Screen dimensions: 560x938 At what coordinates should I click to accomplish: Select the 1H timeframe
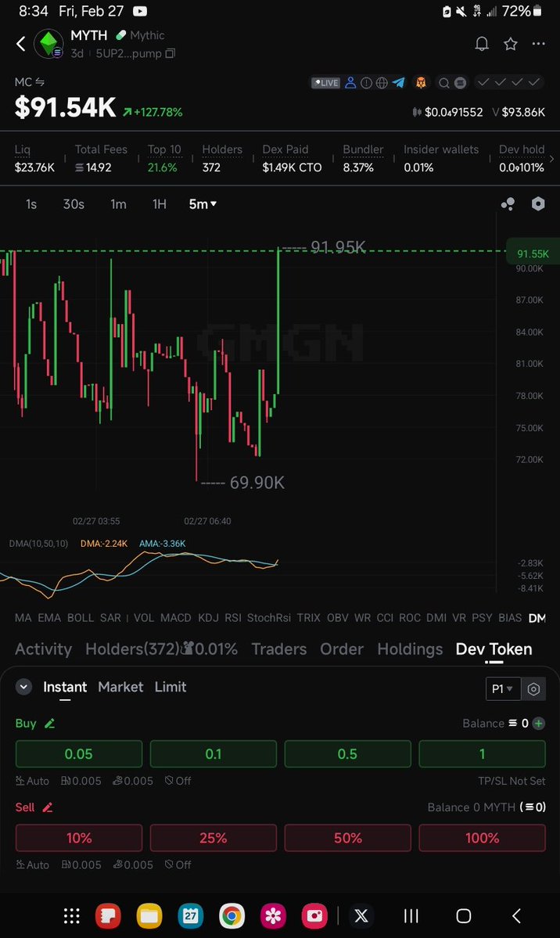(159, 205)
